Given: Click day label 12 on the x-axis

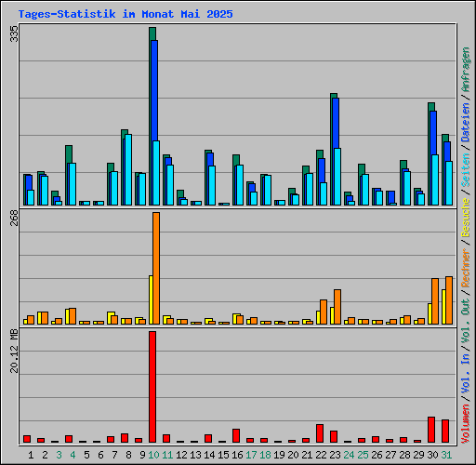Looking at the screenshot, I should click(x=181, y=455).
